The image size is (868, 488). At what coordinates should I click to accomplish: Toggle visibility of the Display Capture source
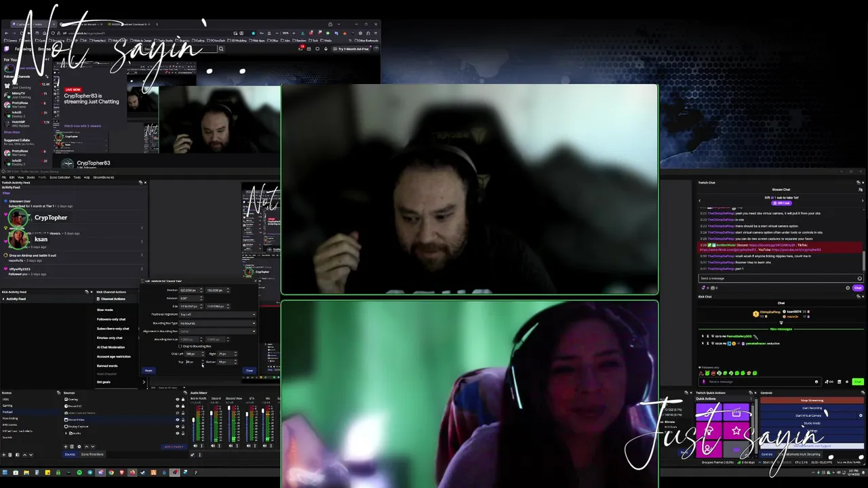(x=178, y=426)
